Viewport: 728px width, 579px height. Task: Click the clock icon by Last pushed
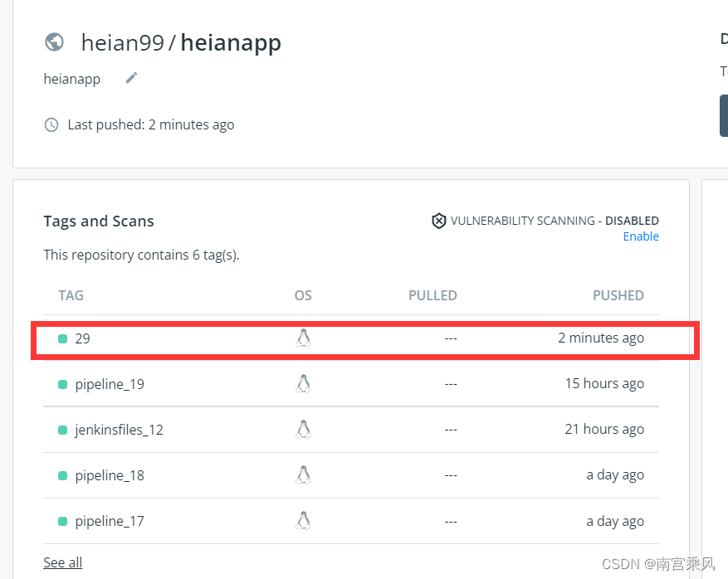(x=51, y=124)
